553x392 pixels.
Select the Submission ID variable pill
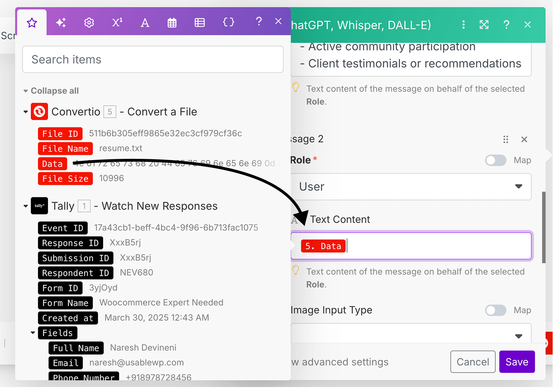[x=75, y=258]
